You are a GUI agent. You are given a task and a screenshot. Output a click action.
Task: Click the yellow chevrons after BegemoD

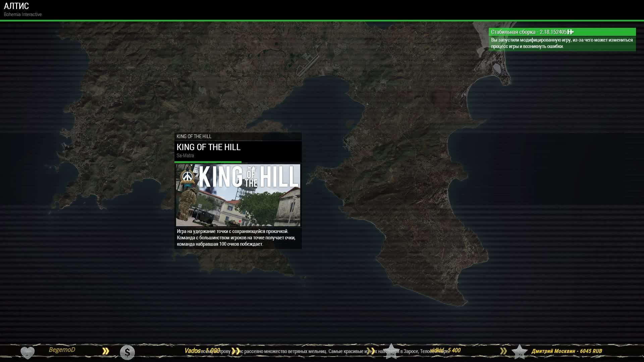click(106, 351)
